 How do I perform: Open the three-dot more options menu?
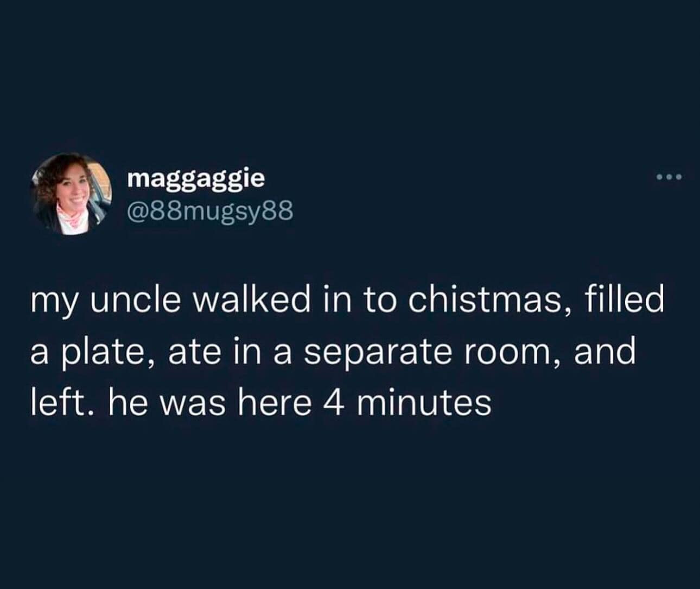(x=667, y=177)
